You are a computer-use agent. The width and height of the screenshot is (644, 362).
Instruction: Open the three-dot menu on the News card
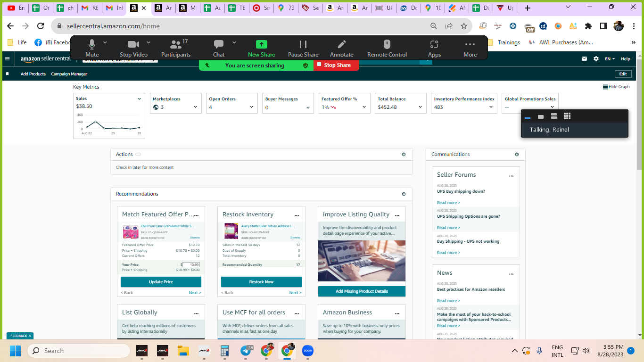[x=511, y=274]
